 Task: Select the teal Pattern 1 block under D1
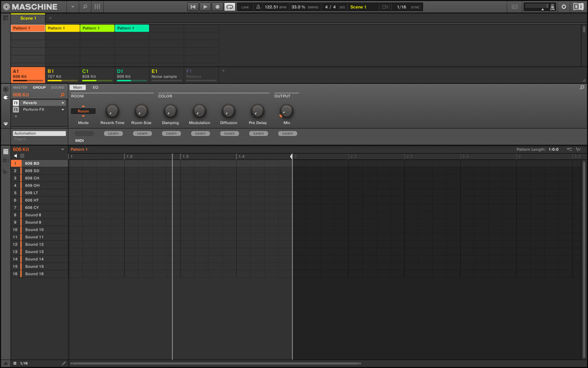pyautogui.click(x=132, y=28)
